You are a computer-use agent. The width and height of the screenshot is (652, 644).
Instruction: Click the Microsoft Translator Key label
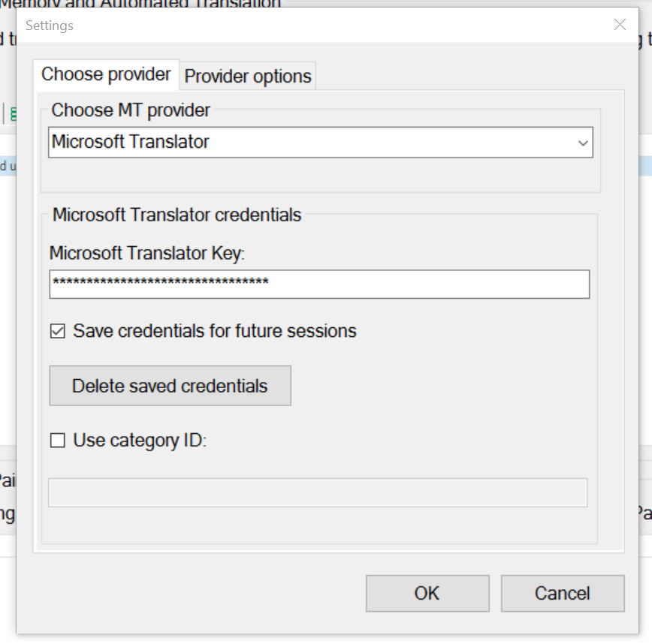(147, 253)
